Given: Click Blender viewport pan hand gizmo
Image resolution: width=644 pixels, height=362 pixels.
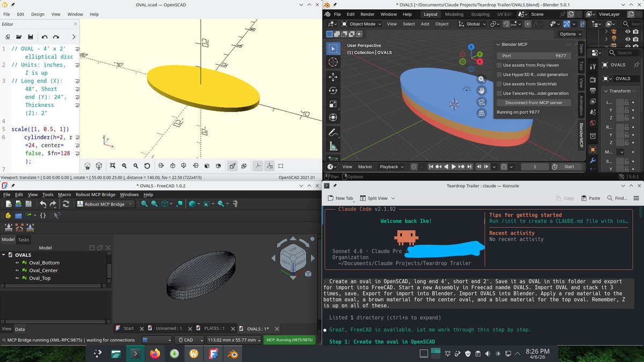Looking at the screenshot, I should point(482,90).
